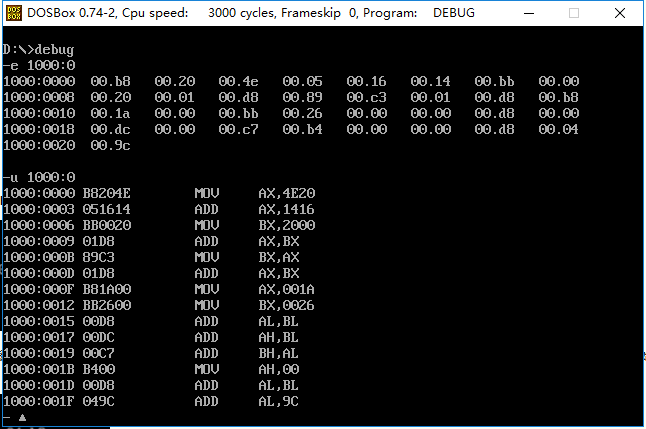Click the '-e 1000:0' command line
The image size is (646, 429).
click(39, 65)
